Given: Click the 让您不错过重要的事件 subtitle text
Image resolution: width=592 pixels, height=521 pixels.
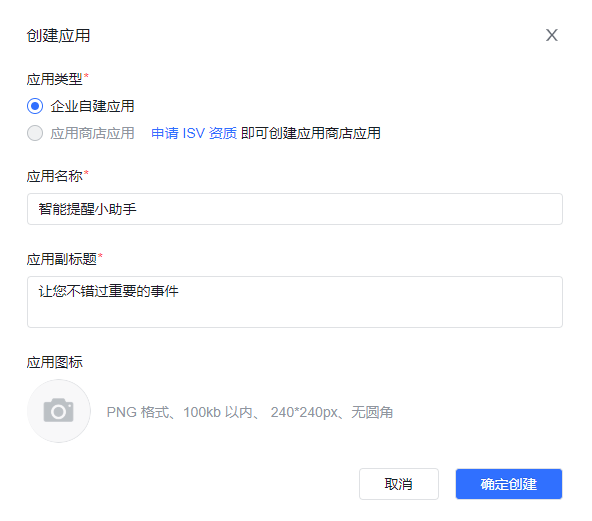Looking at the screenshot, I should [108, 291].
